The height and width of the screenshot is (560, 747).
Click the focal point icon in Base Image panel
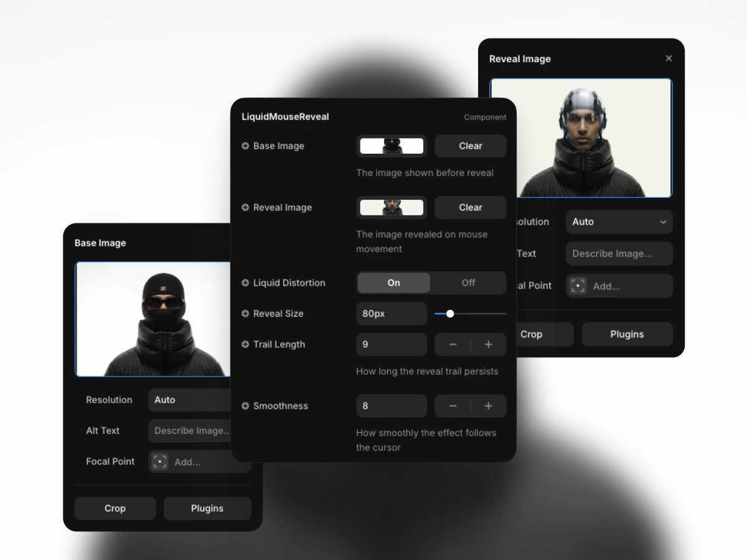pyautogui.click(x=160, y=462)
